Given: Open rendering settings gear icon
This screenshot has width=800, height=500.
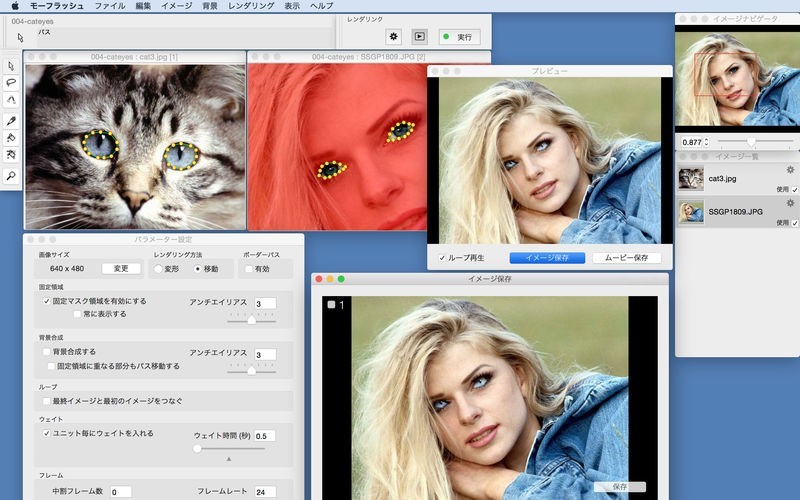Looking at the screenshot, I should pyautogui.click(x=394, y=37).
